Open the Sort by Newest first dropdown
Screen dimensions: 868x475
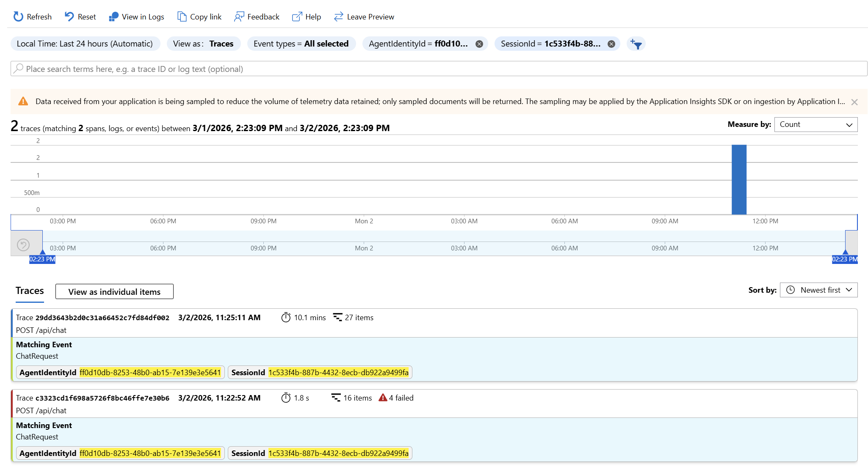pos(818,290)
